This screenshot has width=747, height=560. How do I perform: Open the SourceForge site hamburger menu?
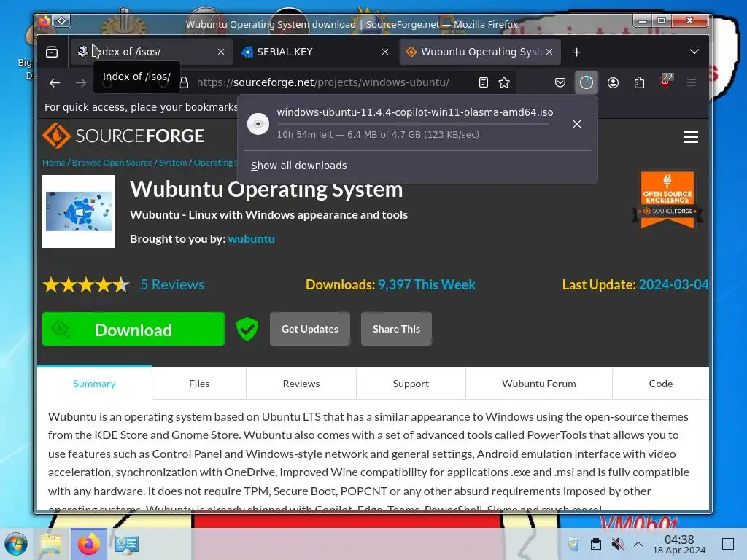coord(690,137)
